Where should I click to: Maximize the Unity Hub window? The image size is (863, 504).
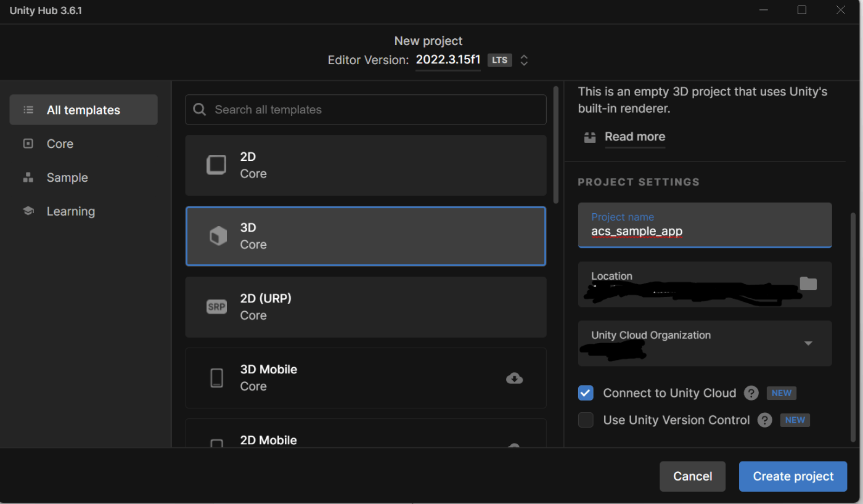[x=802, y=10]
